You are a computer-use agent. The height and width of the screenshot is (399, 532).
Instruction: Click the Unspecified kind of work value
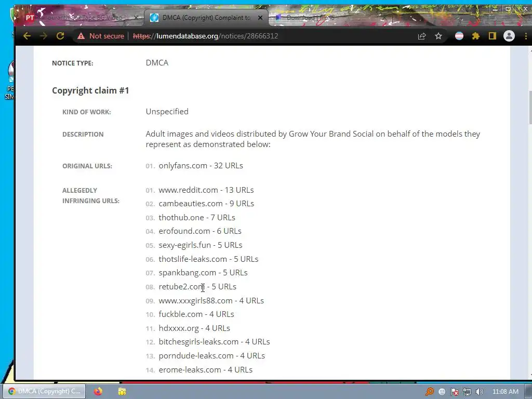coord(167,112)
